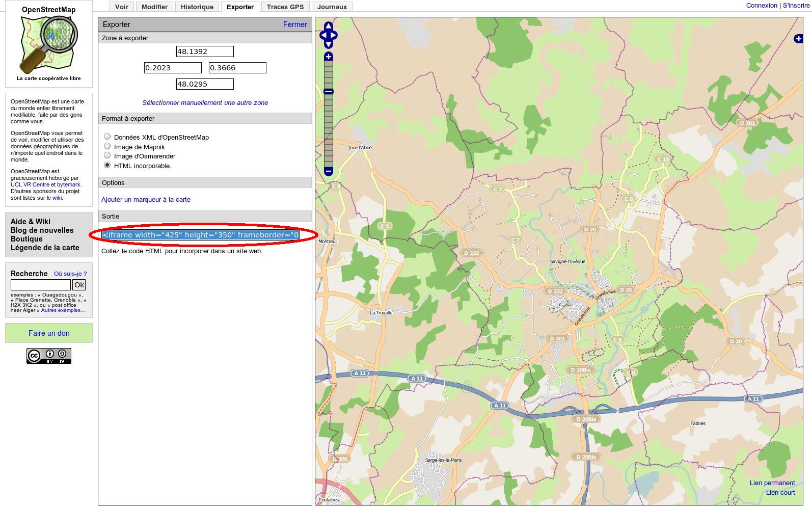Click the Recherche search text box
The width and height of the screenshot is (812, 508).
tap(41, 285)
